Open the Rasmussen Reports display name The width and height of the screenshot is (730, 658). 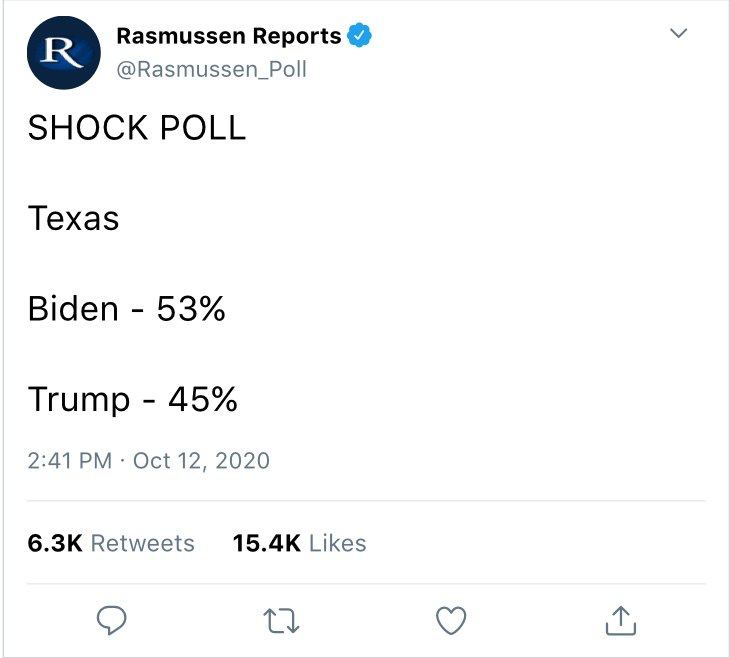click(228, 37)
